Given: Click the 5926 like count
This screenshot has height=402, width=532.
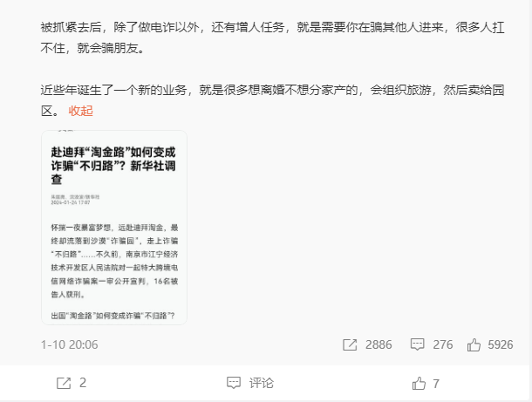Looking at the screenshot, I should (x=500, y=344).
